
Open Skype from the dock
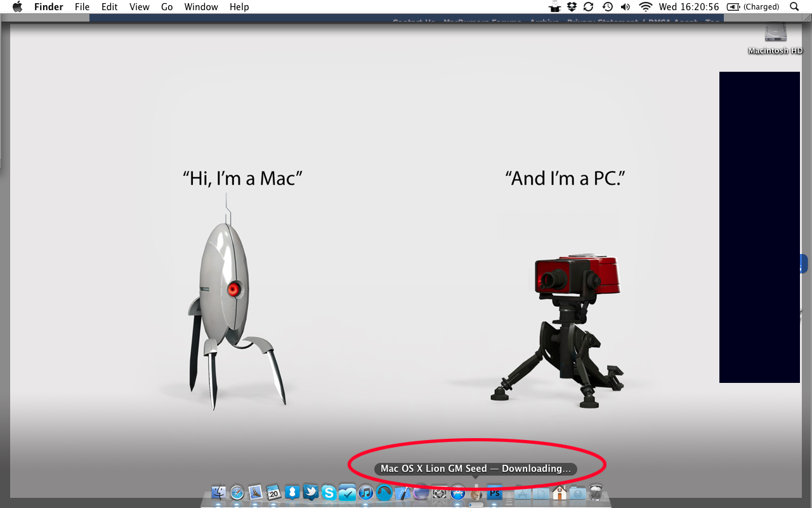329,492
